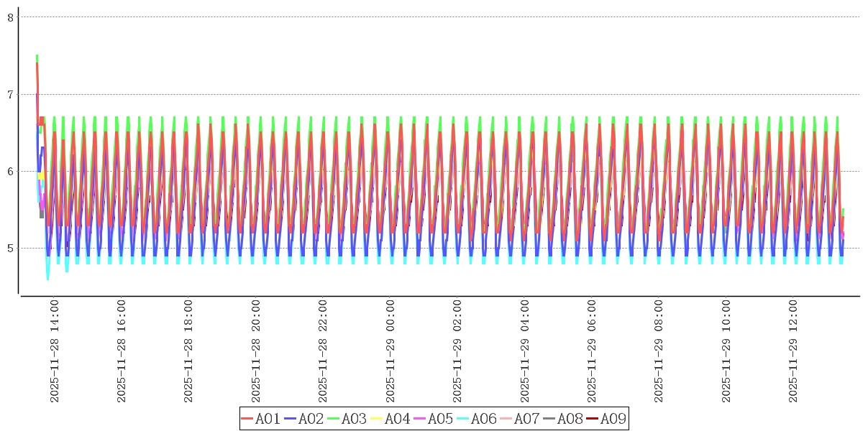868x431 pixels.
Task: Click the 2025-11-28 20:00 timestamp label
Action: 257,351
